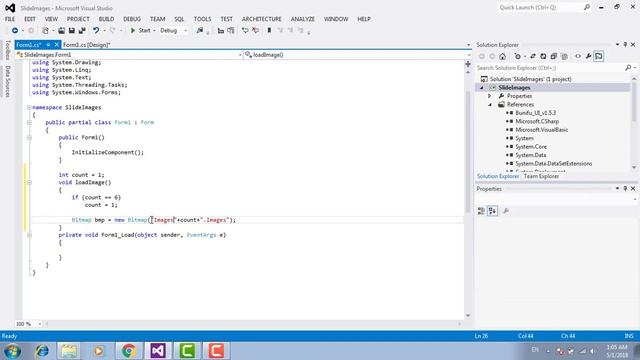Click the Pending Changes Filter icon
Screen dimensions: 640x360
[x=518, y=56]
